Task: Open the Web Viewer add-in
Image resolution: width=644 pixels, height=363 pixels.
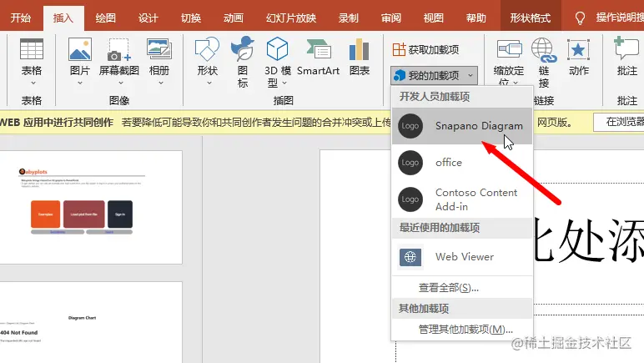Action: click(462, 257)
